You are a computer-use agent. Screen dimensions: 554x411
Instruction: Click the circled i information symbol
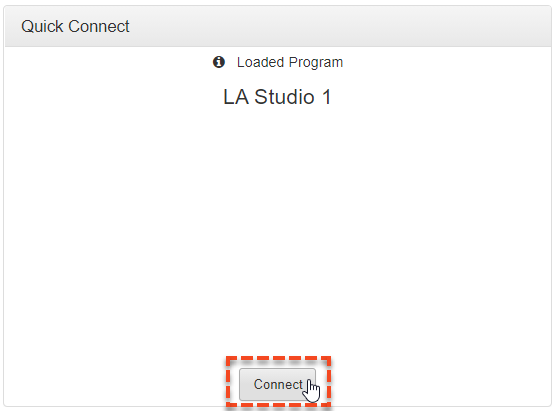click(x=219, y=62)
